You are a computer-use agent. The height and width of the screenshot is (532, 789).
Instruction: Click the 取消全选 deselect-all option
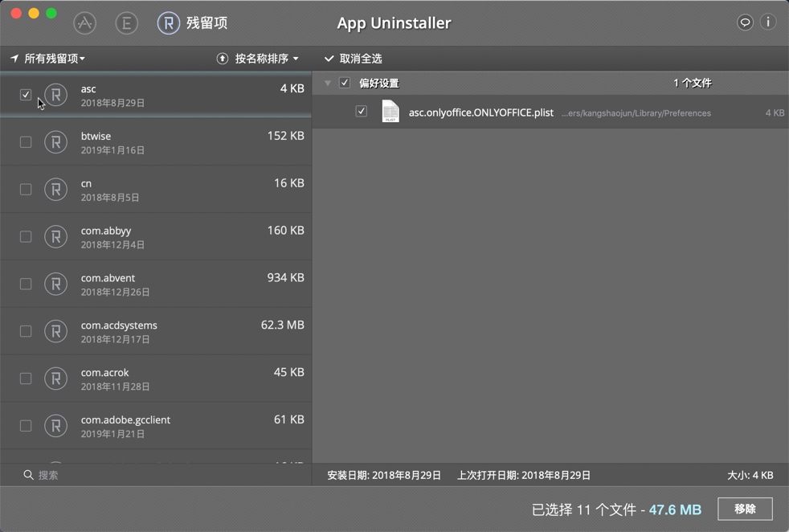[x=352, y=58]
